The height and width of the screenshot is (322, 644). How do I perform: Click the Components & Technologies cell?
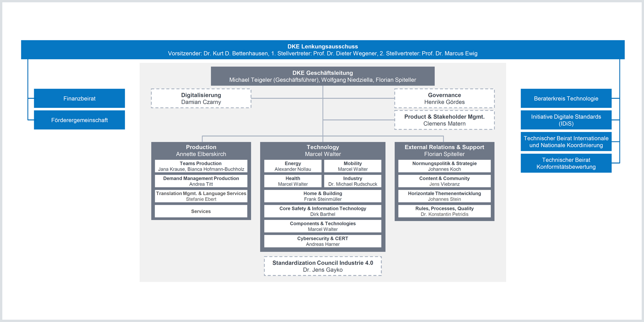[x=323, y=226]
